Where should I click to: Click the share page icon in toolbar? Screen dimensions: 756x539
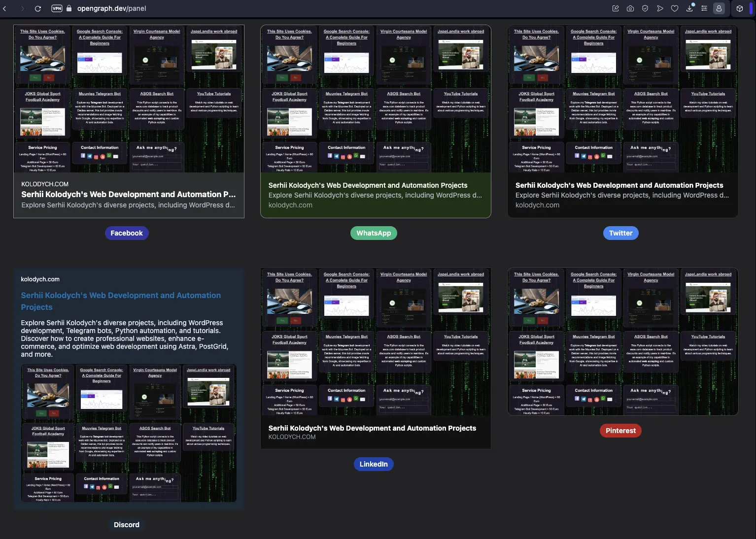pos(615,8)
